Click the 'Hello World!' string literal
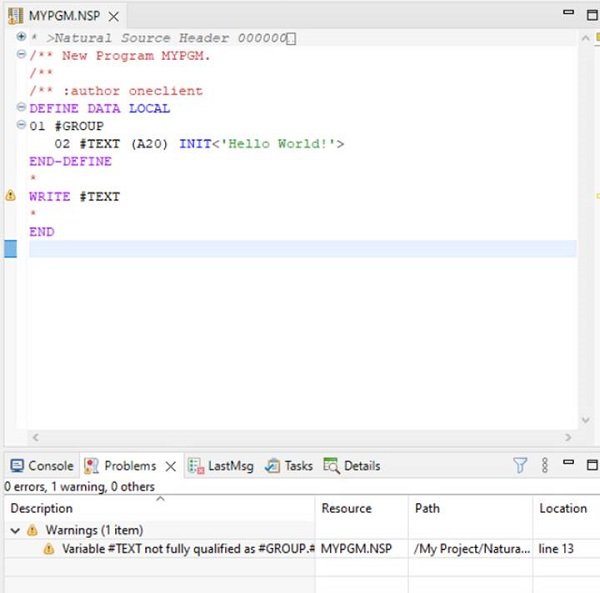 pyautogui.click(x=278, y=143)
